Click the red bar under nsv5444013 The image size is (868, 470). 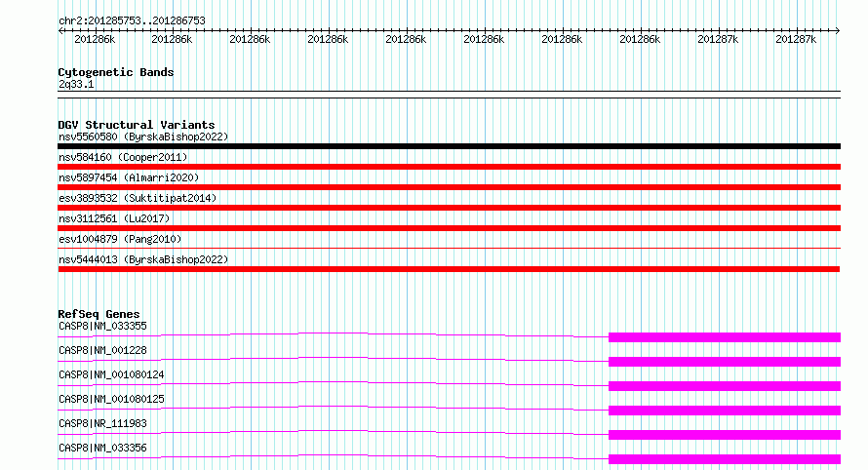coord(449,269)
